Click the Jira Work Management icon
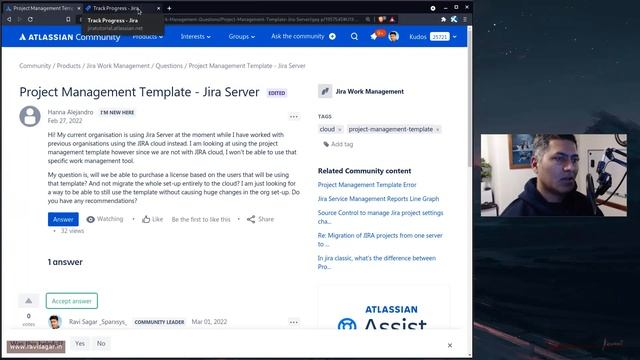Image resolution: width=640 pixels, height=360 pixels. (x=325, y=91)
